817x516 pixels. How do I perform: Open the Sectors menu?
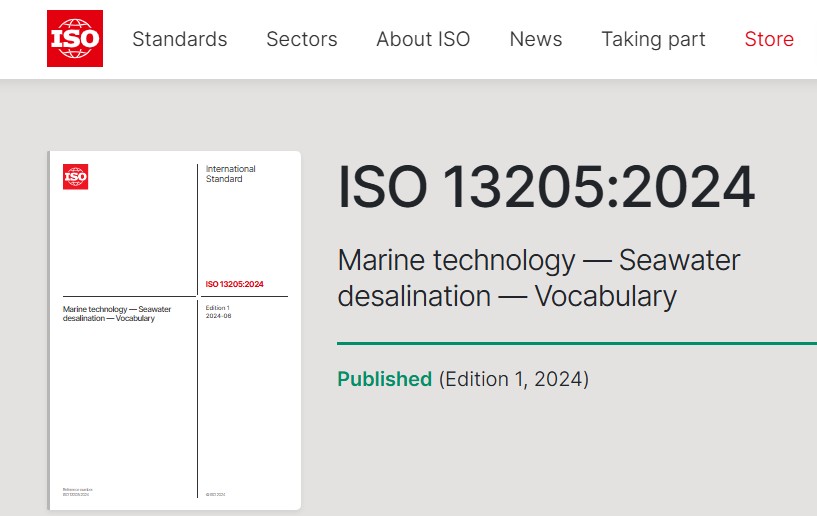(301, 39)
